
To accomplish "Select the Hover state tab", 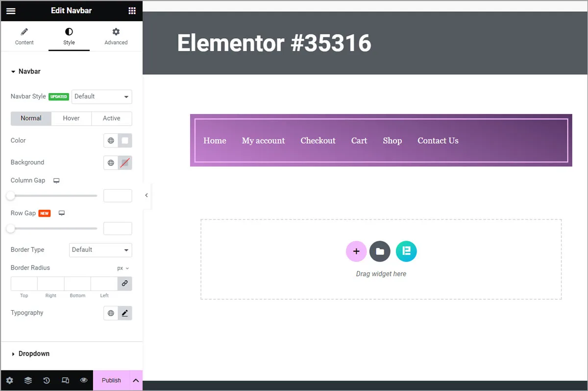I will click(x=71, y=119).
